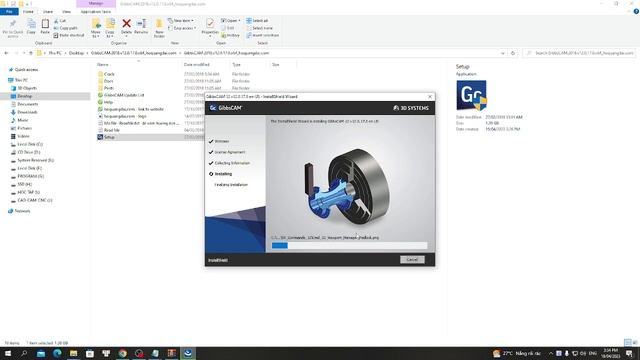The height and width of the screenshot is (360, 640).
Task: Open the New item dropdown
Action: [180, 20]
